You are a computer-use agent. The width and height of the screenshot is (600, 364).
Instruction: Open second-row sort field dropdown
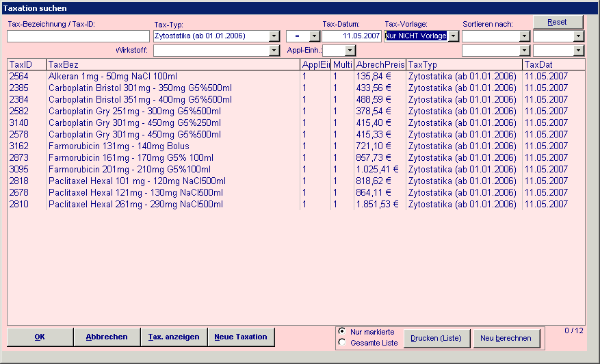524,51
